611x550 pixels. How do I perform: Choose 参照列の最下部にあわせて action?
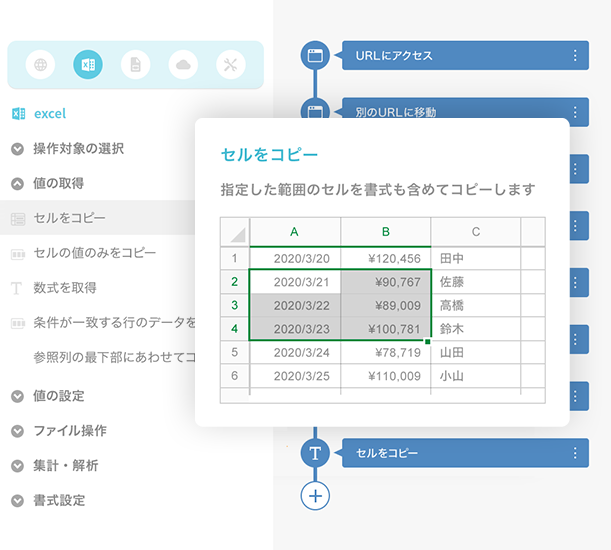pos(114,357)
